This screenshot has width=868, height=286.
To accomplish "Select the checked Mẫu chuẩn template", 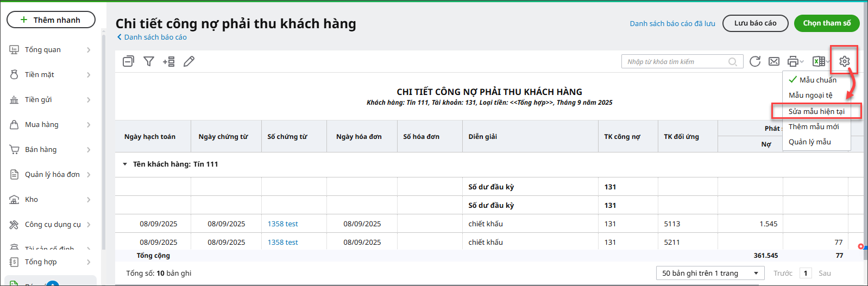I will (x=817, y=80).
